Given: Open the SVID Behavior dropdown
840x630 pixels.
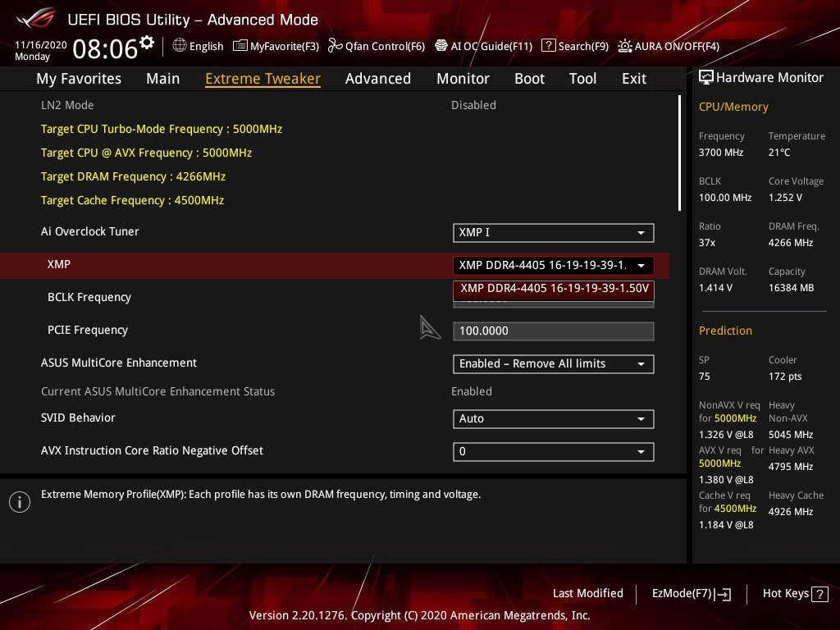Looking at the screenshot, I should (554, 419).
